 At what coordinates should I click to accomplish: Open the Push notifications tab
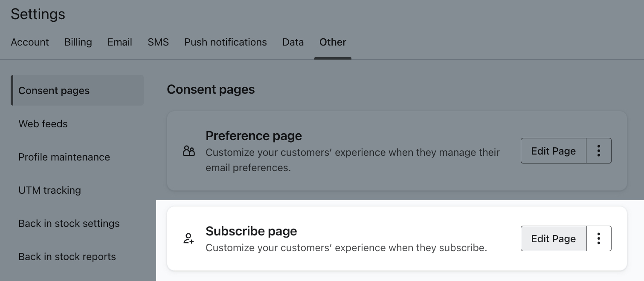pyautogui.click(x=225, y=42)
